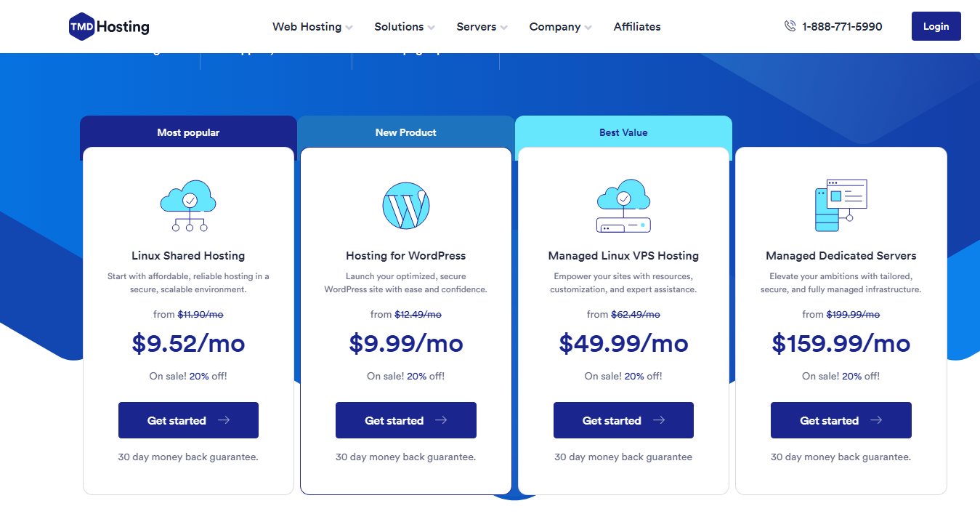Click 'Start with affordable, reliable hosting' description

pos(188,283)
